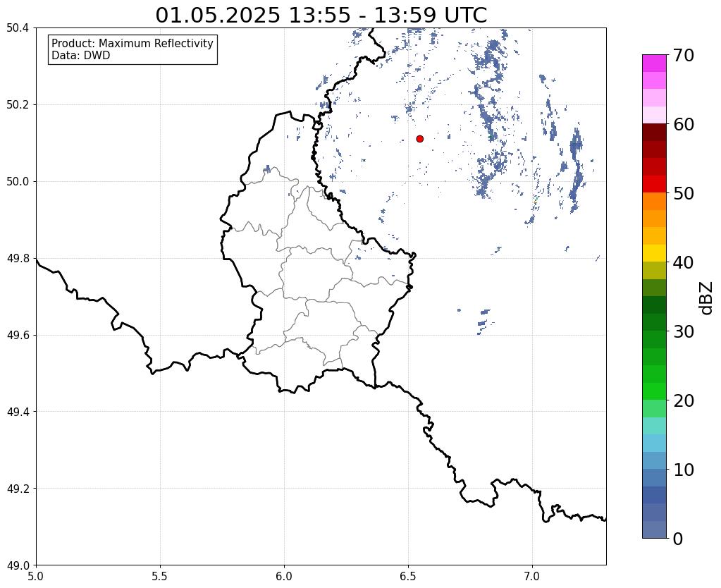Click the latitude axis label 50.0
The width and height of the screenshot is (721, 588).
(18, 182)
